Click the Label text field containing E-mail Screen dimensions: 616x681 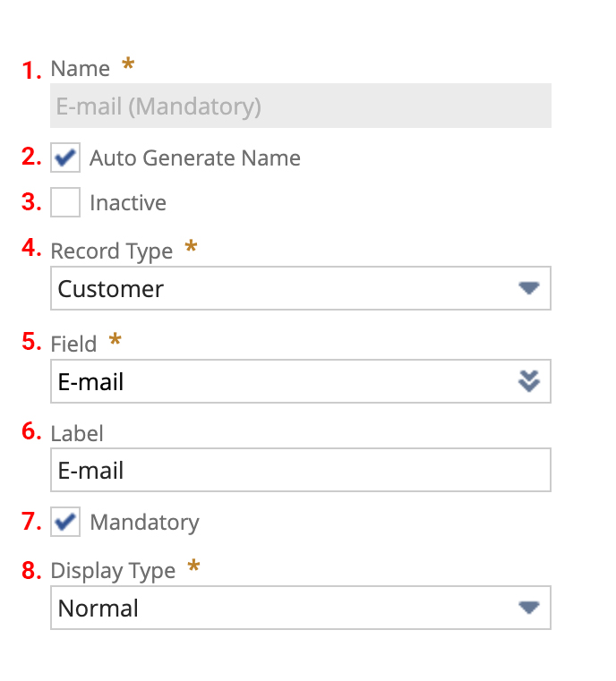coord(301,470)
